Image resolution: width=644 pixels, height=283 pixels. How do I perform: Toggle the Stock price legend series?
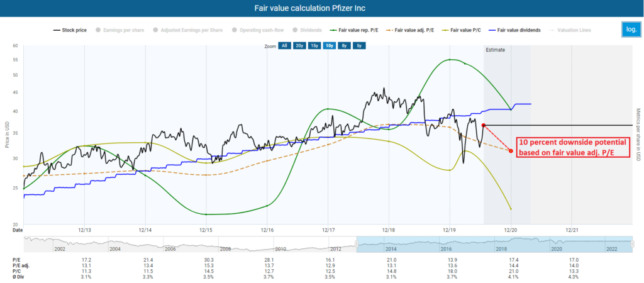click(x=69, y=30)
